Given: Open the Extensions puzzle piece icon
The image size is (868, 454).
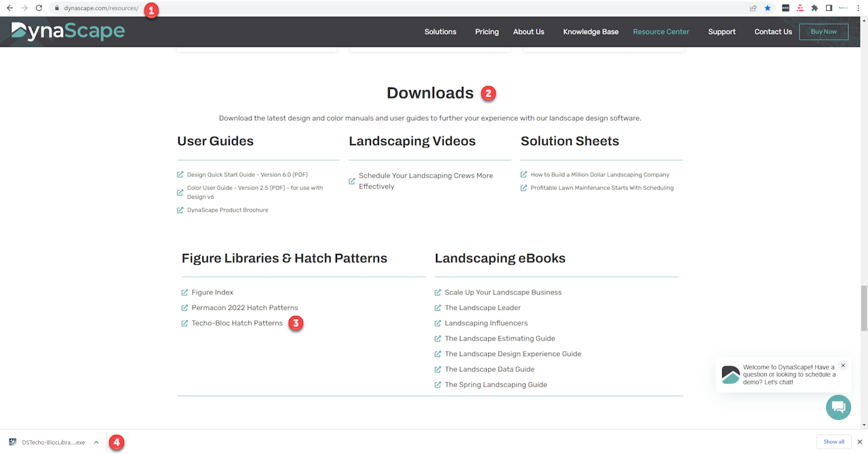Looking at the screenshot, I should pos(814,8).
